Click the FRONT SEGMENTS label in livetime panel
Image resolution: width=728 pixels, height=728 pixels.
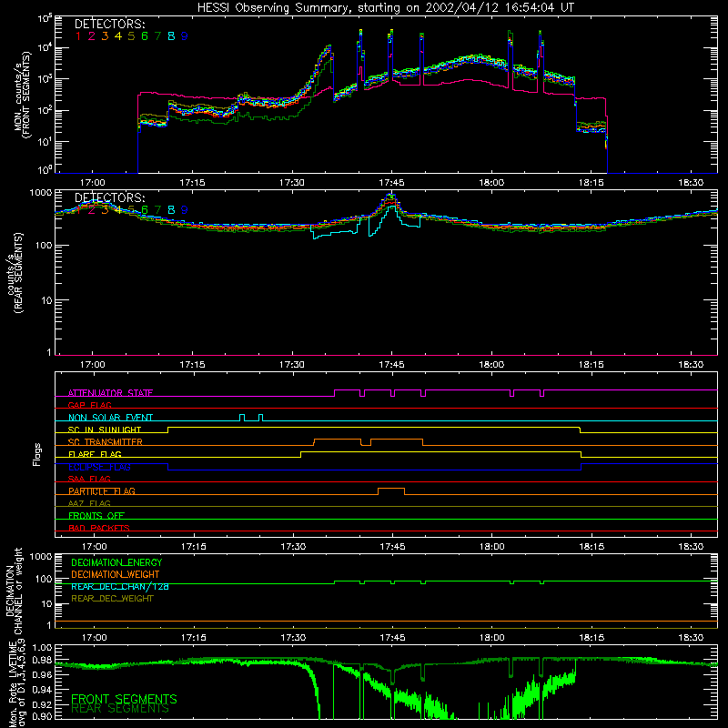pyautogui.click(x=124, y=699)
